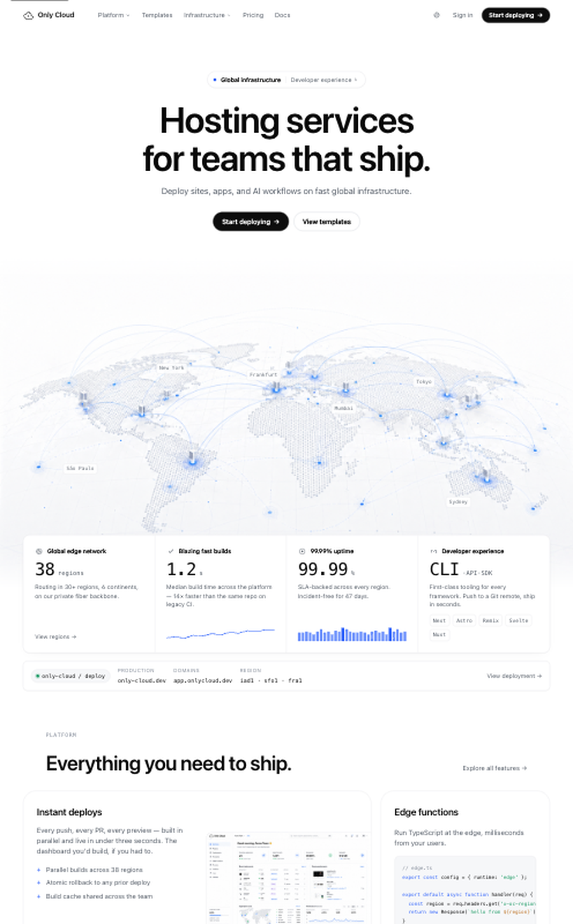Click the green status dot in only-cloud / deploy
573x924 pixels.
click(x=38, y=676)
